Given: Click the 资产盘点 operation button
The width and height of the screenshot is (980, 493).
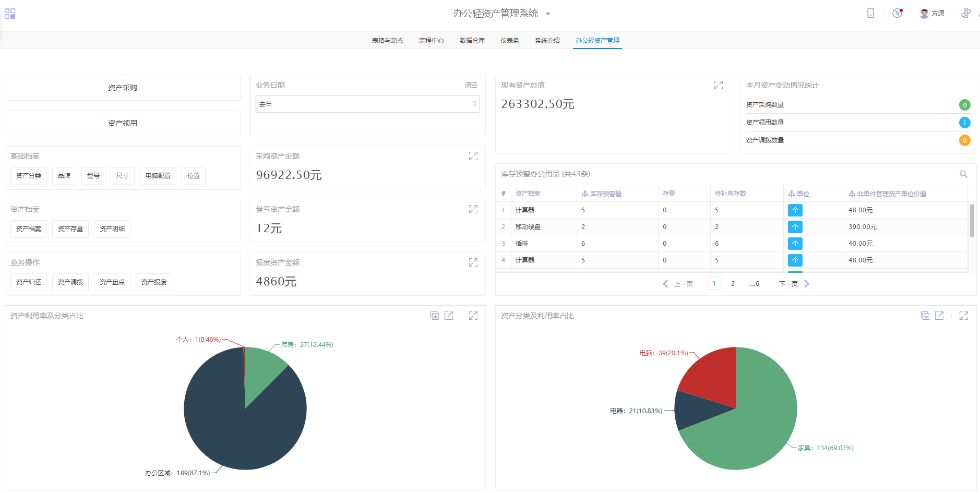Looking at the screenshot, I should [x=112, y=282].
